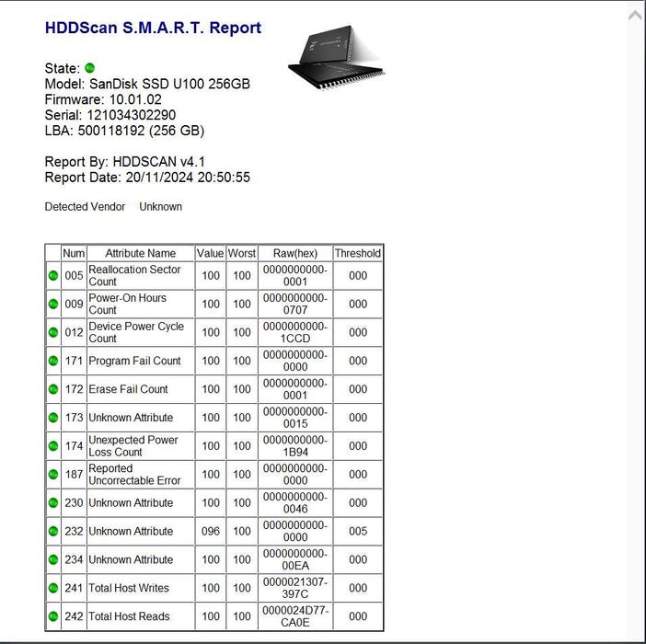Click the Worst column header
Screen dimensions: 646x644
[x=242, y=253]
